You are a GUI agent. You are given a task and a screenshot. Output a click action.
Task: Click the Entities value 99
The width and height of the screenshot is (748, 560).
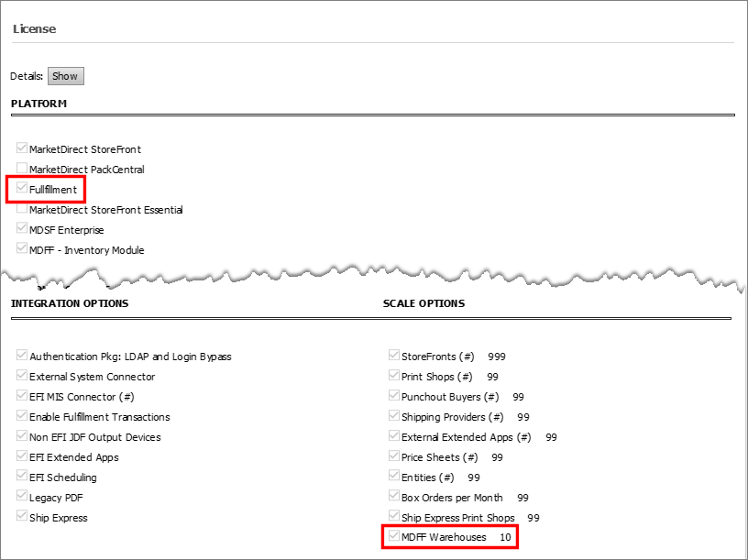tap(474, 478)
